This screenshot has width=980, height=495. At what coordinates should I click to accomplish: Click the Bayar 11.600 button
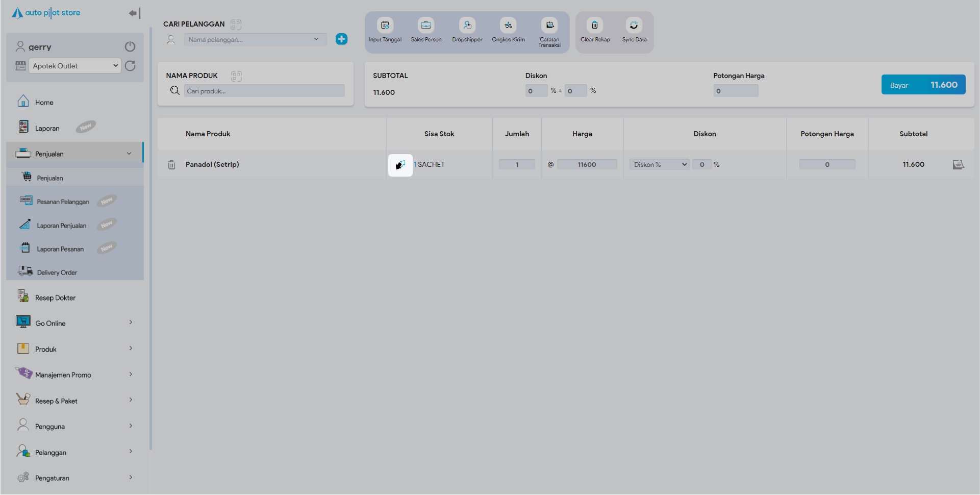[923, 85]
